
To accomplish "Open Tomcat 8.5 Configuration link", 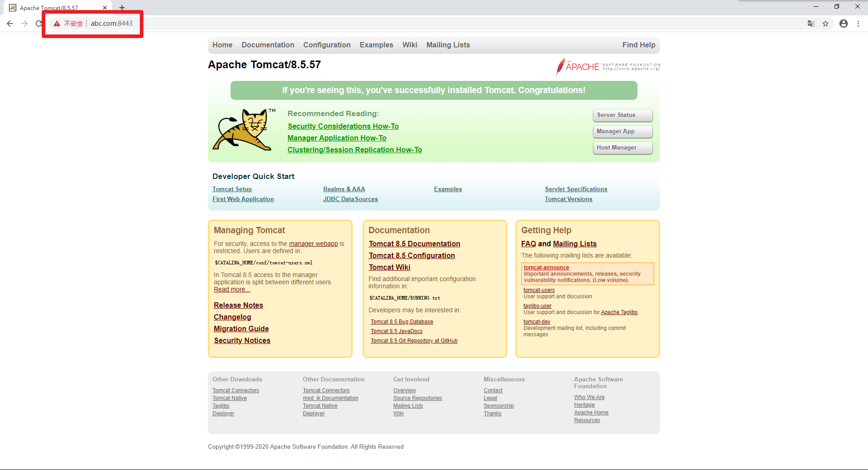I will click(412, 256).
